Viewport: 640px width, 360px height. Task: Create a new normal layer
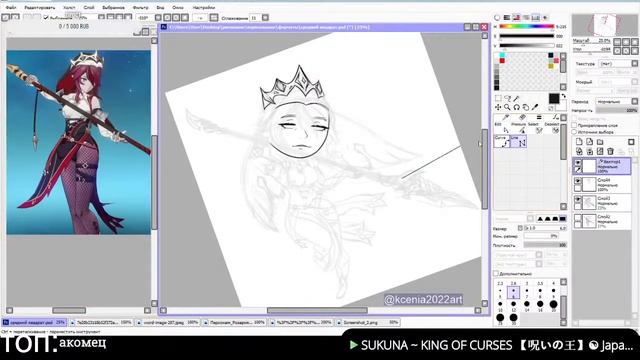pyautogui.click(x=579, y=142)
